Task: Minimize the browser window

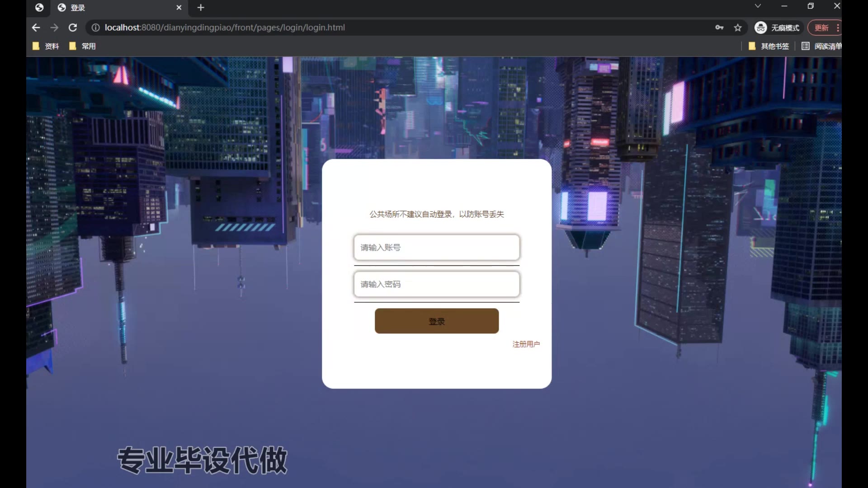Action: pos(784,6)
